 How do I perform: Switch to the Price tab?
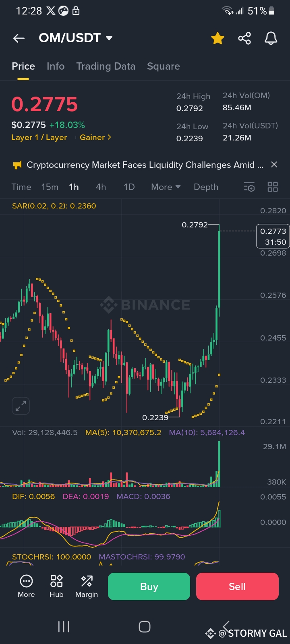tap(23, 66)
